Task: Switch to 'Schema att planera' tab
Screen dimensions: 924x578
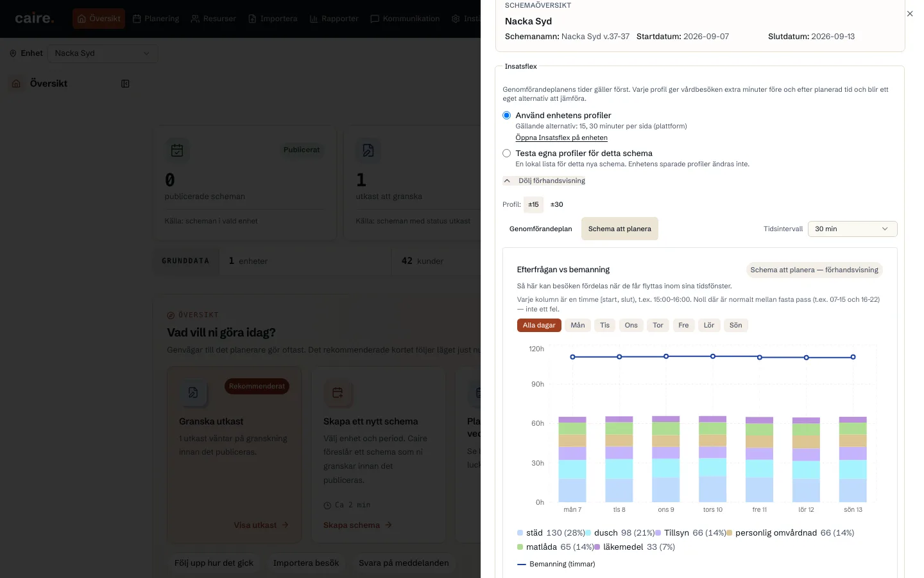Action: point(620,229)
